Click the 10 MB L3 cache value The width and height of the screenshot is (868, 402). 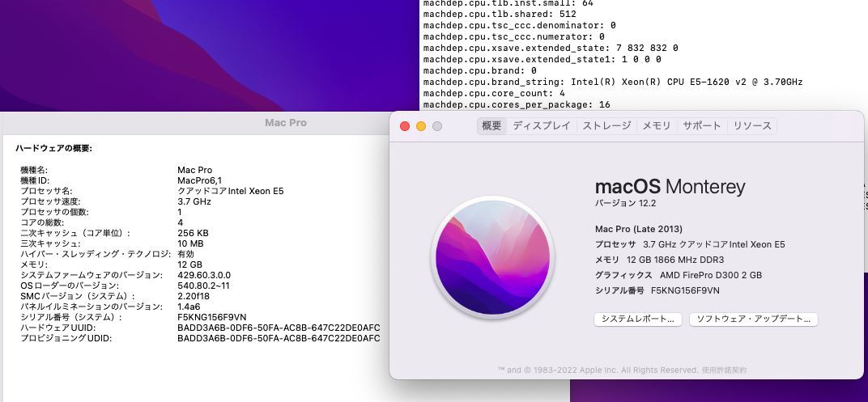pos(190,243)
